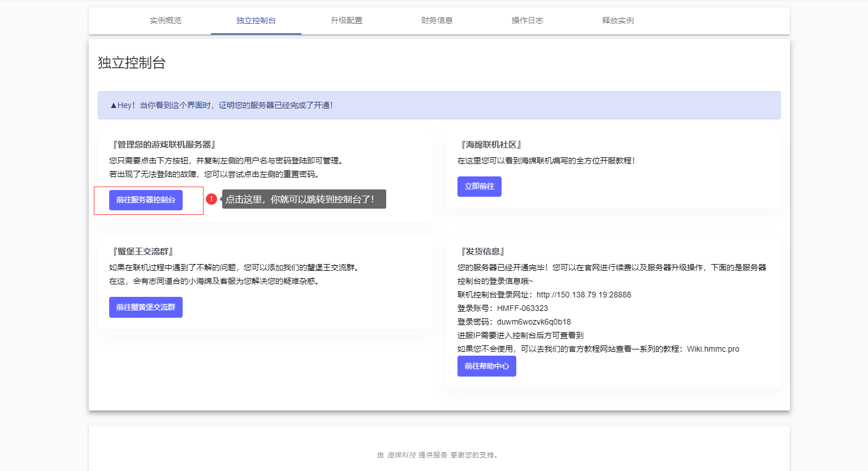
Task: Click the 前往服务器控制台 button
Action: pyautogui.click(x=146, y=200)
